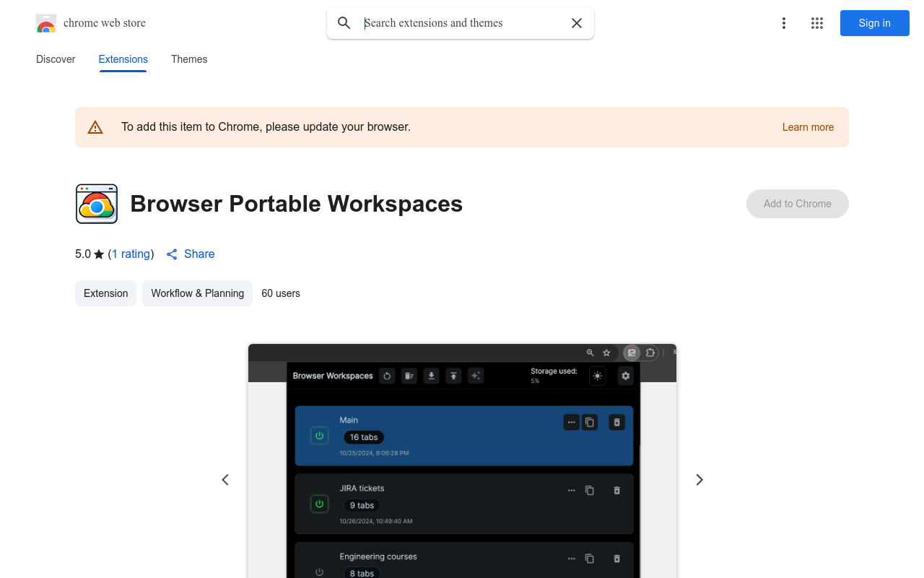Toggle the power button on Main workspace
924x578 pixels.
[x=319, y=436]
